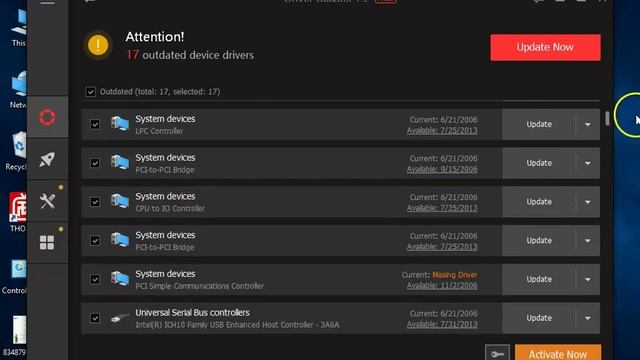The height and width of the screenshot is (360, 640).
Task: Click the PCI Simple Communications Controller device icon
Action: pos(120,278)
